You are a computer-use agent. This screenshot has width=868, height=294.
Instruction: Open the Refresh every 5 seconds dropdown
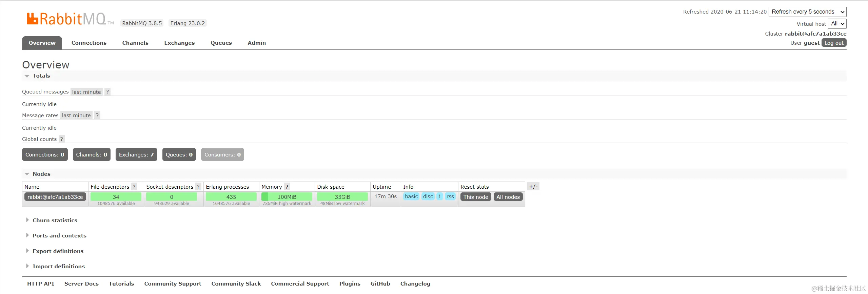click(808, 12)
